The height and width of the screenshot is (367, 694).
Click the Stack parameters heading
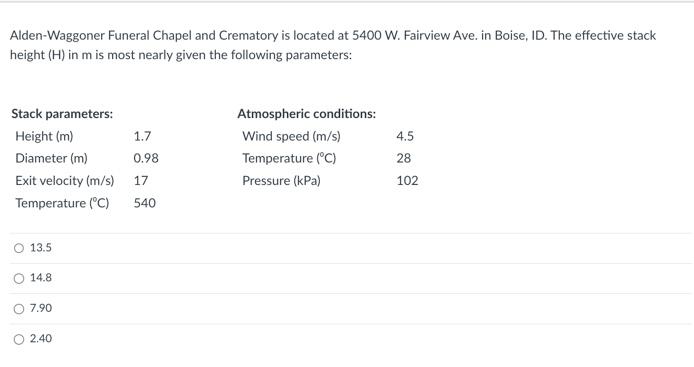click(x=62, y=114)
